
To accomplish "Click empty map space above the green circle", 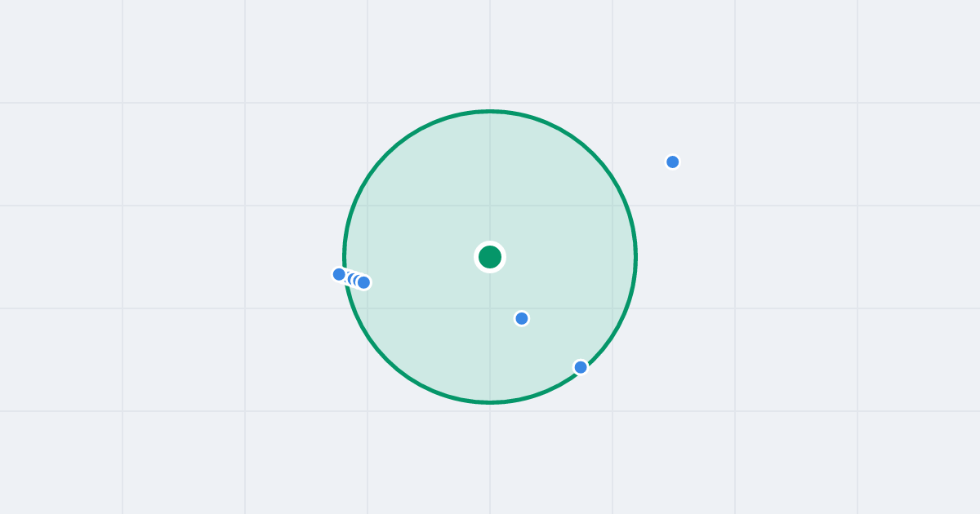I will click(490, 53).
